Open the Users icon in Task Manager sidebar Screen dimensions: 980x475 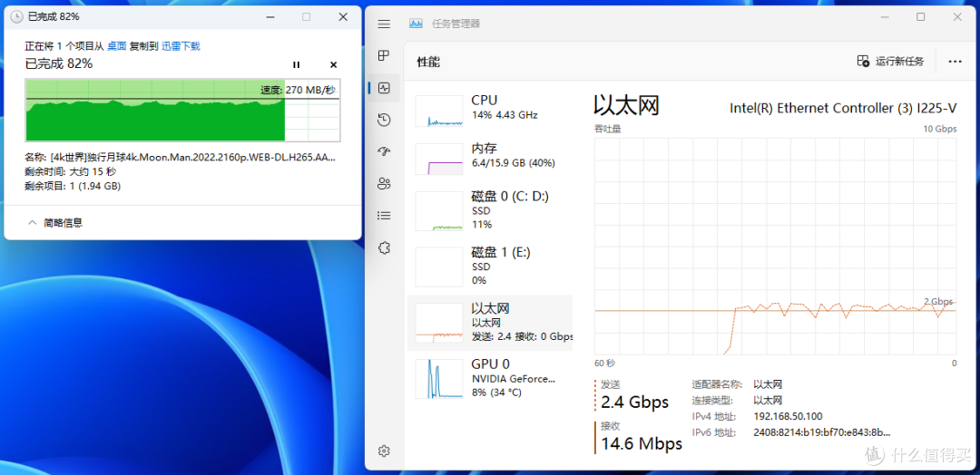[385, 183]
